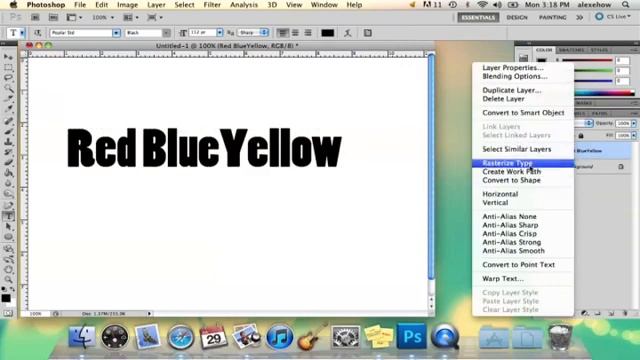This screenshot has width=640, height=360.
Task: Open the Layer menu in menu bar
Action: point(156,5)
